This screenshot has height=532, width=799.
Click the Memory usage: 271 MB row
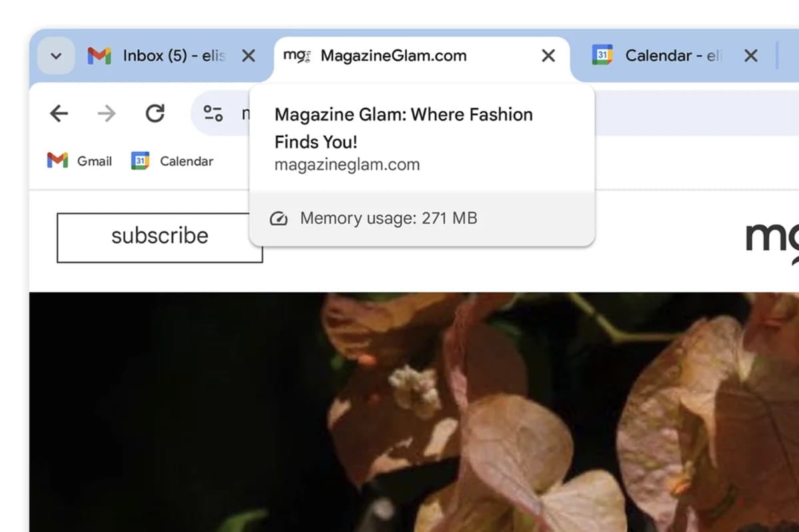point(388,218)
